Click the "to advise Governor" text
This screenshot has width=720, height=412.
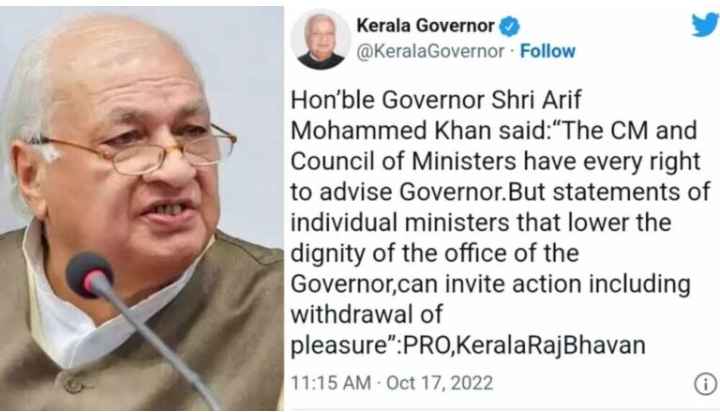(x=397, y=192)
